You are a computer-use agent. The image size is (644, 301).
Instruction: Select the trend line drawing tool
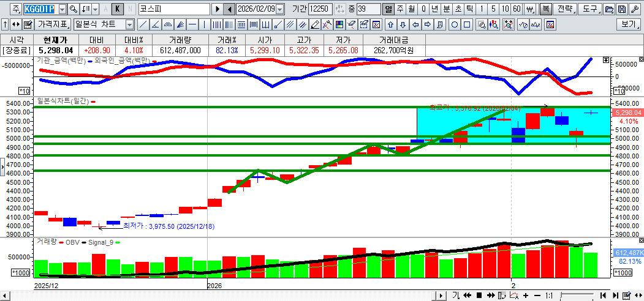(143, 24)
